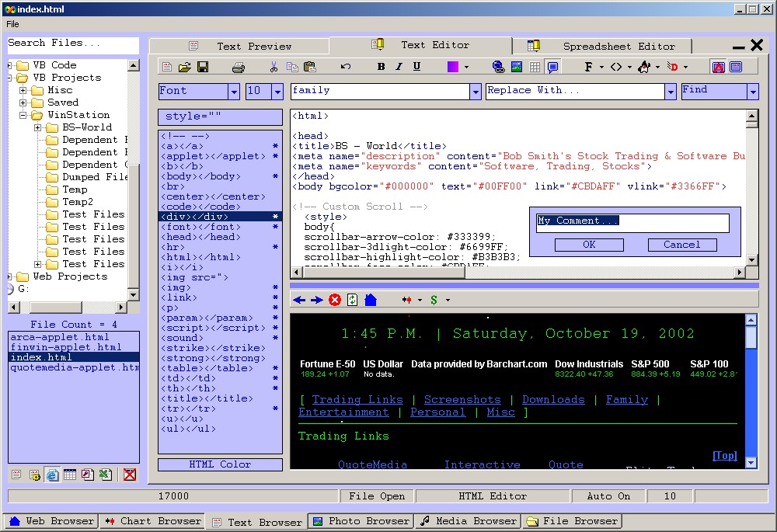Open the File menu

[12, 24]
